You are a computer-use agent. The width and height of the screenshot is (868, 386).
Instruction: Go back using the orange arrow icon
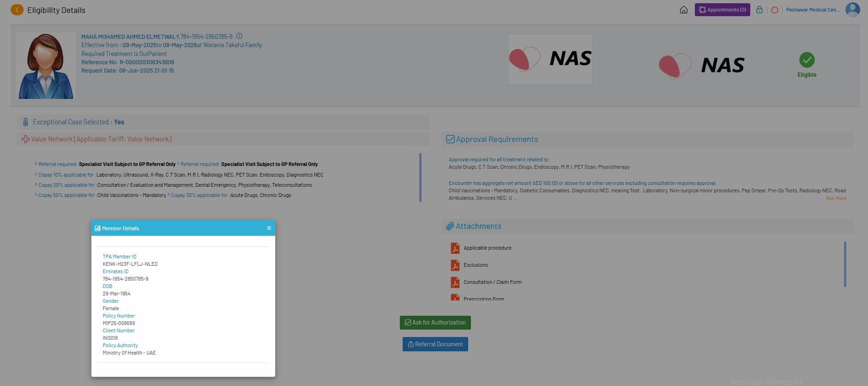point(17,10)
